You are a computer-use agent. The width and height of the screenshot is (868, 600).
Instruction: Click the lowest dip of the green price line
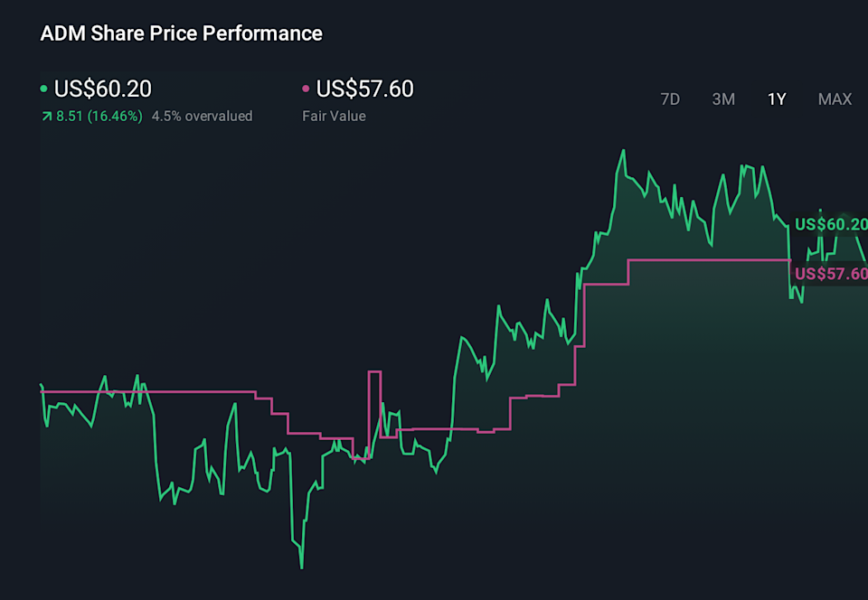tap(301, 568)
